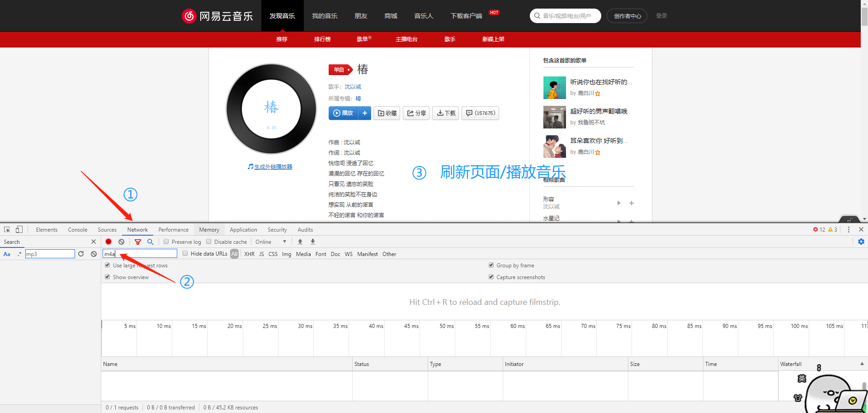The image size is (868, 413).
Task: Open the comments button showing 157675
Action: (x=480, y=113)
